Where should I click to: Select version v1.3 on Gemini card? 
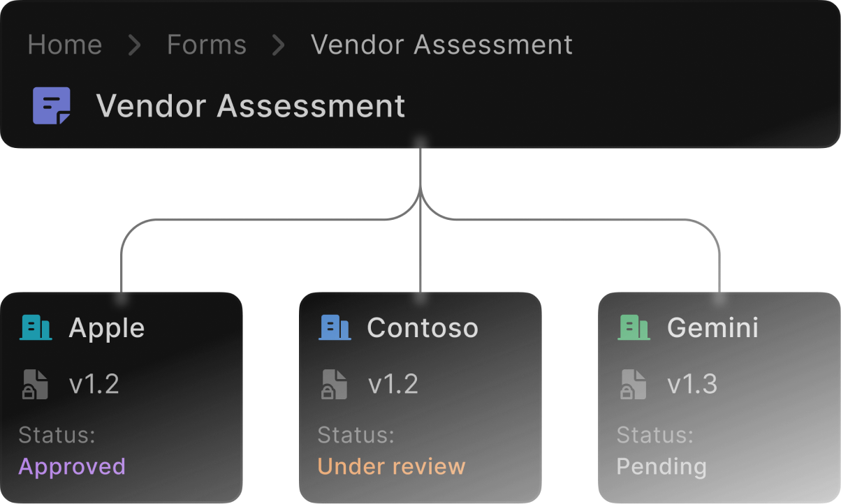(x=692, y=385)
